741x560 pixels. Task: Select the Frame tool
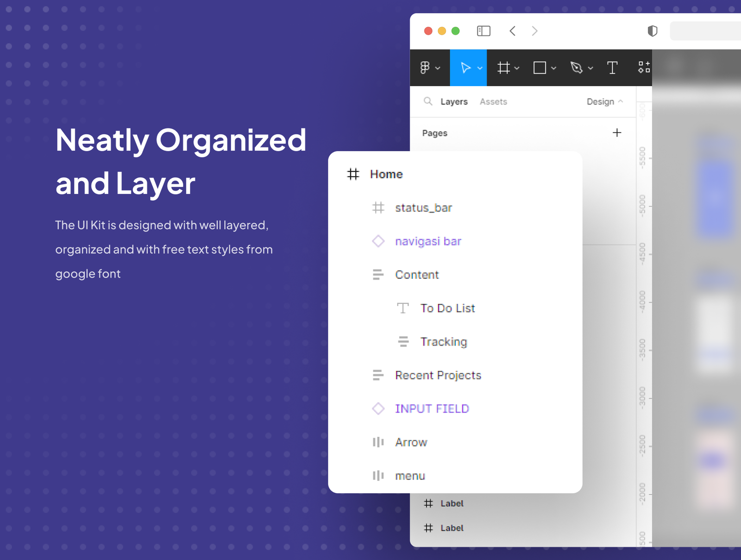pos(503,68)
